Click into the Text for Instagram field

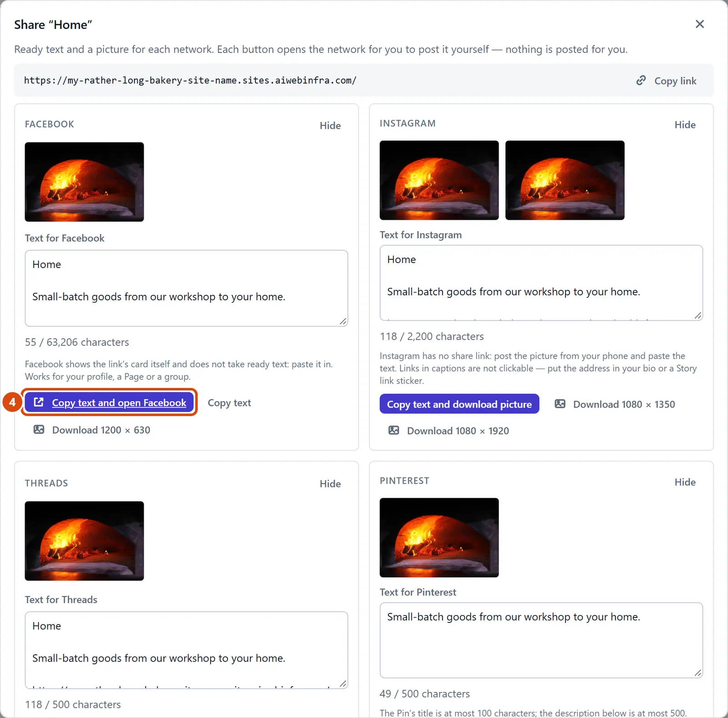(541, 283)
